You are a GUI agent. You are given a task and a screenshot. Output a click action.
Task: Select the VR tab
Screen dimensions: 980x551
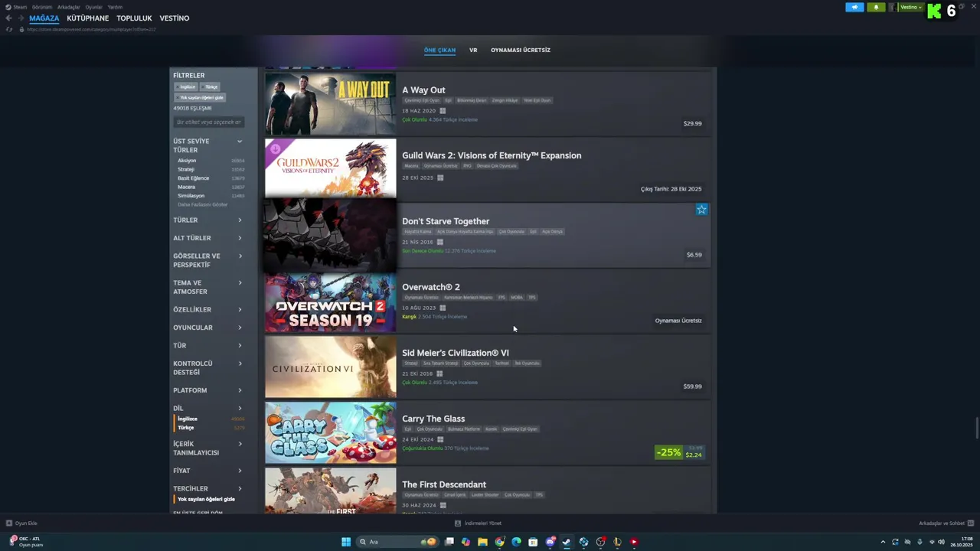[x=473, y=50]
